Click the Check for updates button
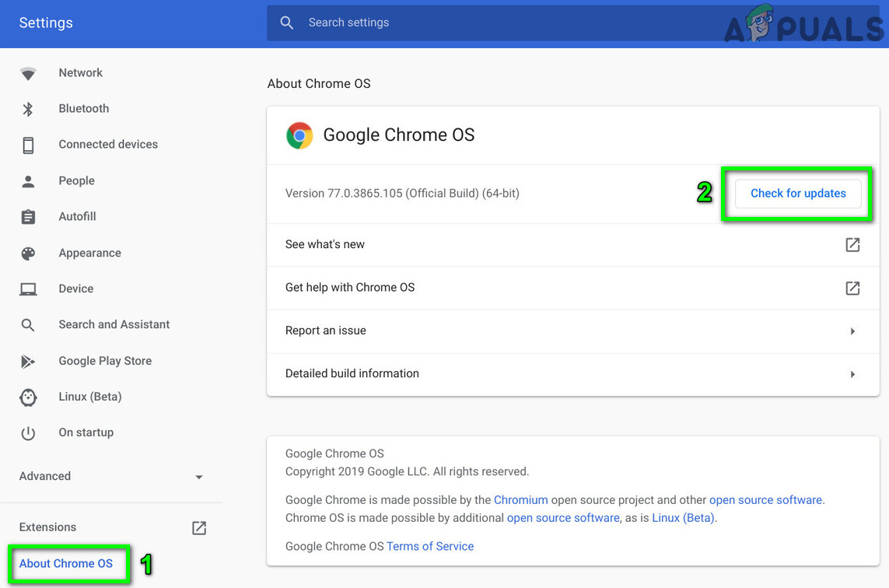 pyautogui.click(x=798, y=194)
